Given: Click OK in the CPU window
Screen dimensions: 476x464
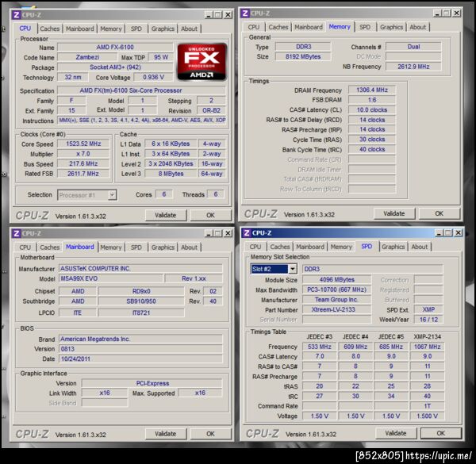Looking at the screenshot, I should (x=210, y=215).
